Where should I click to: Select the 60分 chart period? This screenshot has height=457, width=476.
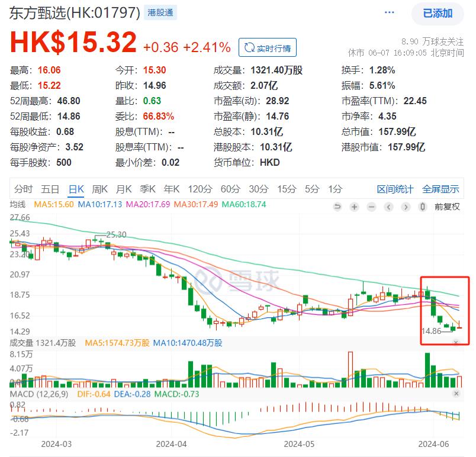point(231,189)
